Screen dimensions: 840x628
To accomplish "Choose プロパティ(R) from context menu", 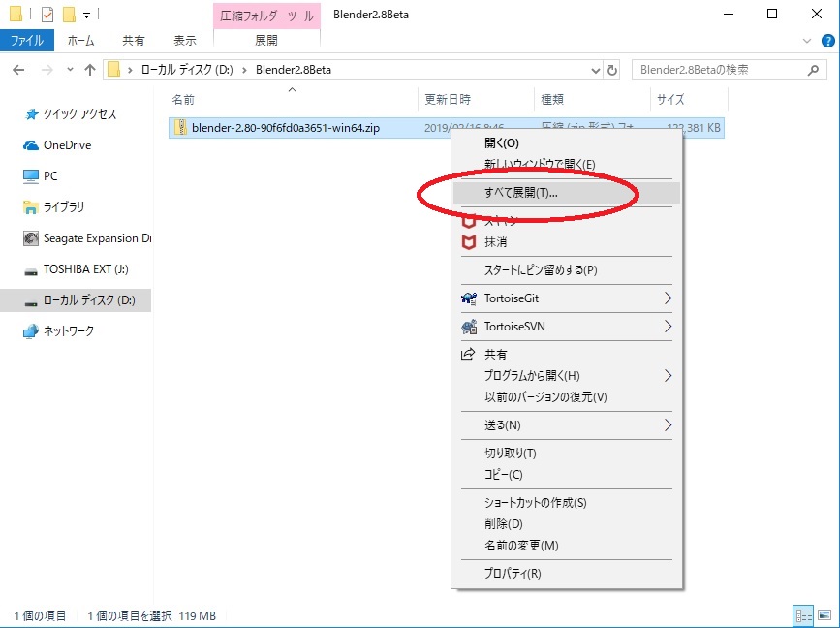I will [x=567, y=574].
